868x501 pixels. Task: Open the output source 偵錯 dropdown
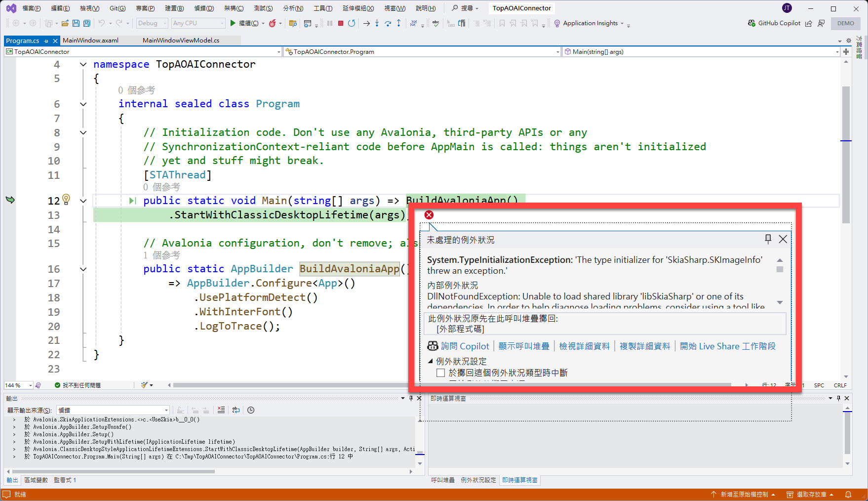(x=113, y=410)
